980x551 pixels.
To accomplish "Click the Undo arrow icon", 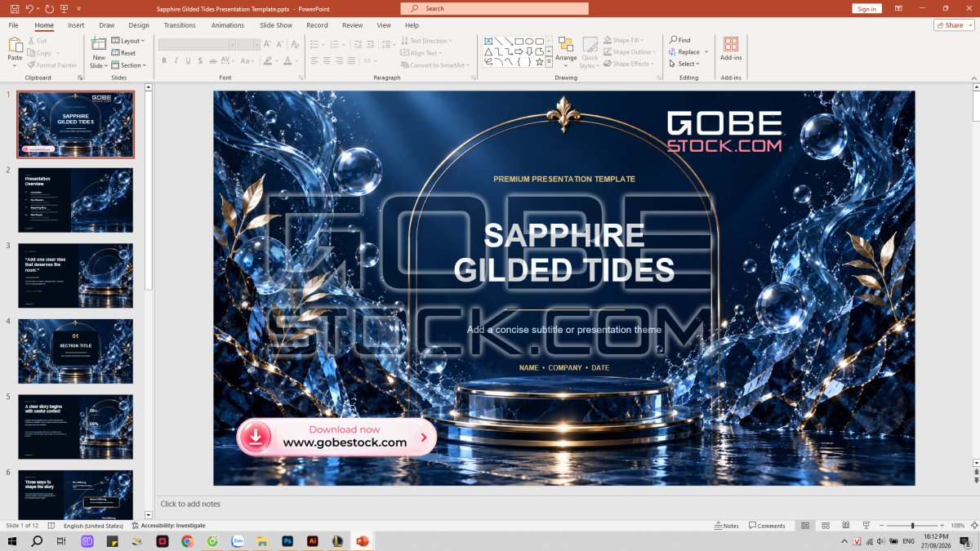I will pyautogui.click(x=30, y=8).
